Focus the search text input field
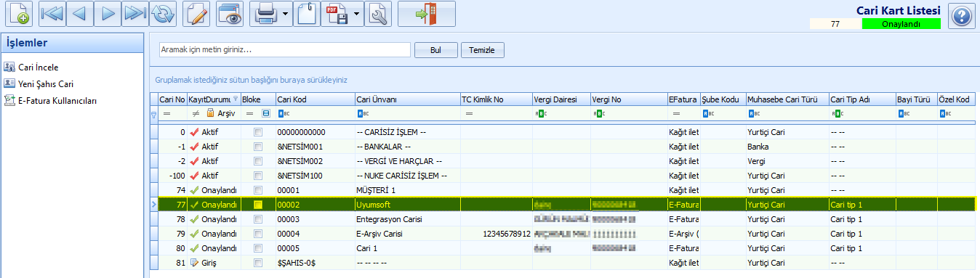 [285, 50]
